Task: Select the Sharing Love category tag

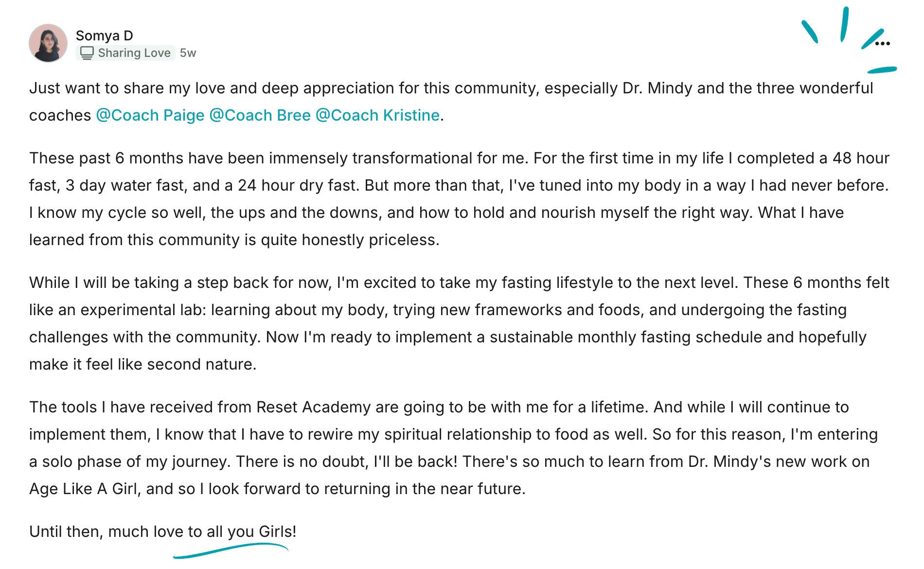Action: coord(134,53)
